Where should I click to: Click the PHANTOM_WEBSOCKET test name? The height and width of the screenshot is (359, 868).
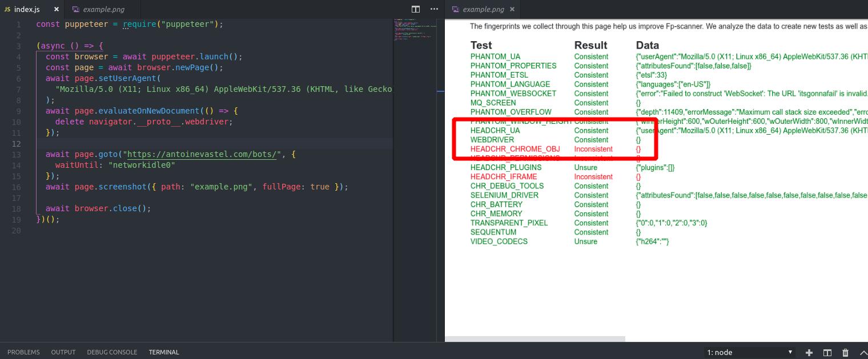[x=513, y=94]
